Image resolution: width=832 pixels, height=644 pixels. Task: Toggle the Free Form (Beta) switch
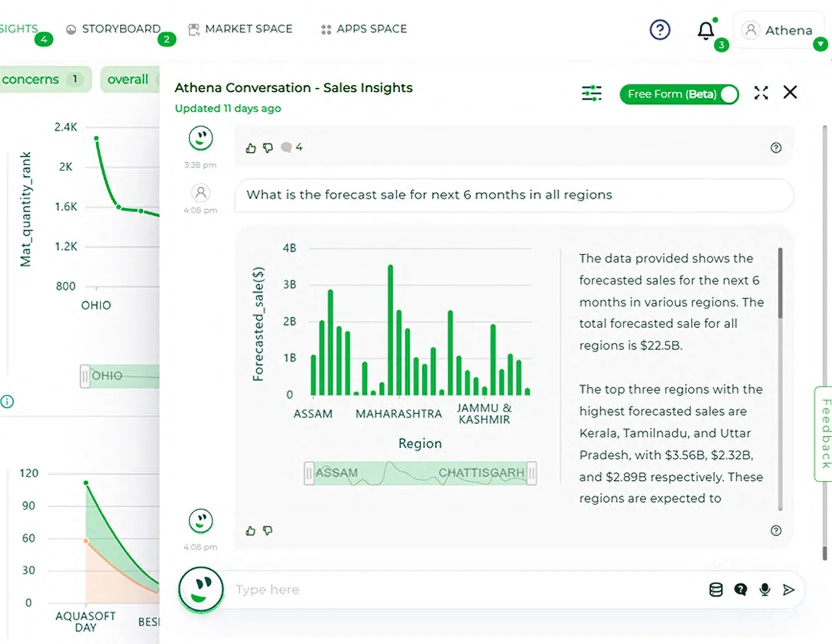click(x=679, y=94)
